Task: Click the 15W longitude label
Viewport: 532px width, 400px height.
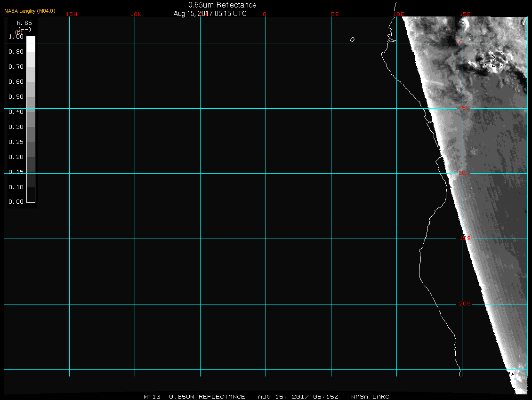Action: [72, 14]
